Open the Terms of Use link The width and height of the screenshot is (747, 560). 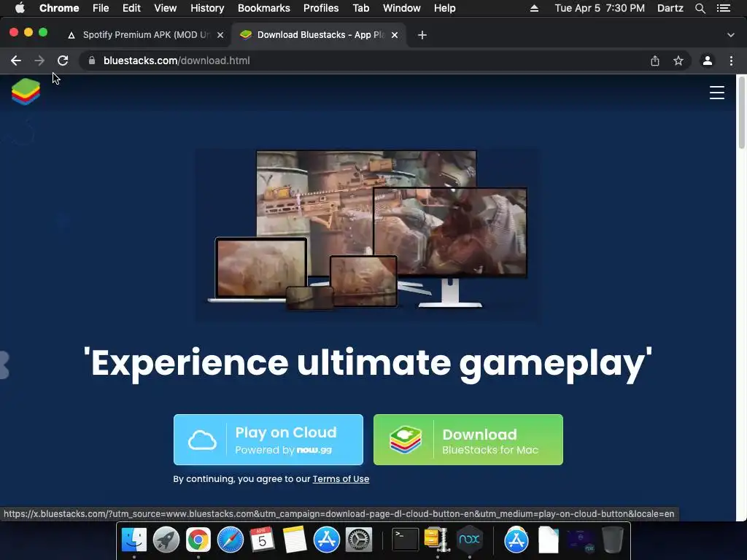tap(341, 479)
